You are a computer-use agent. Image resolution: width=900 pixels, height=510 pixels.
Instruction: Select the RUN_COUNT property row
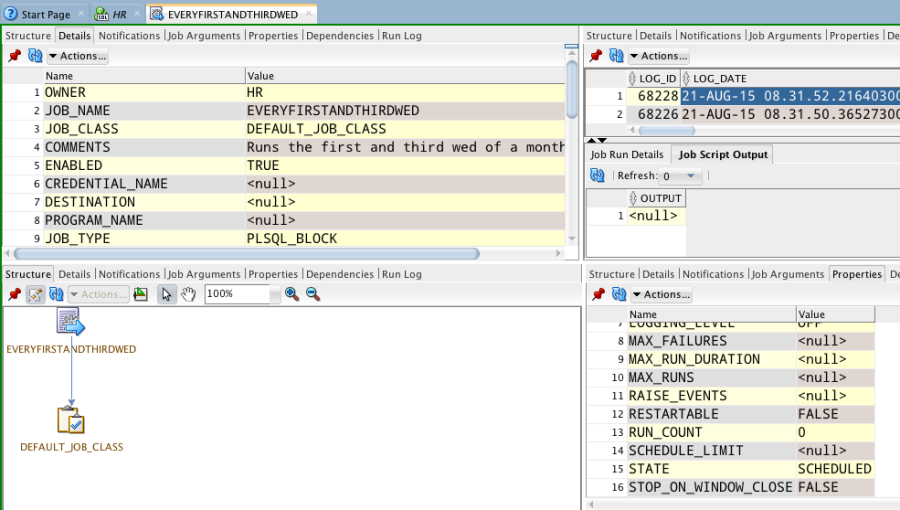731,433
